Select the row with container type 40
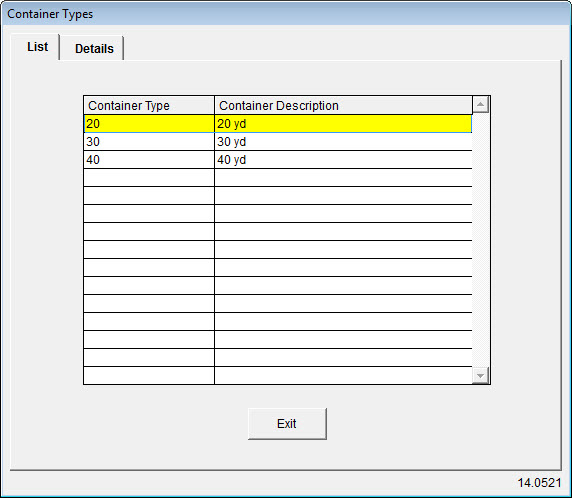Screen dimensions: 572x498 tap(277, 159)
